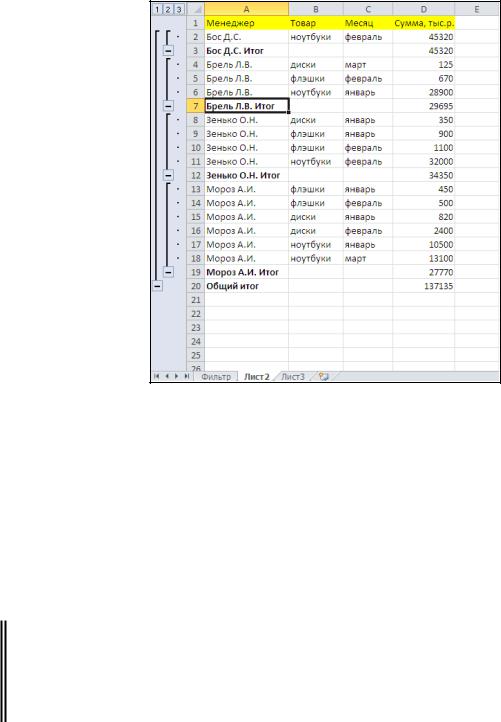The height and width of the screenshot is (722, 501).
Task: Select диски cell in row 16
Action: point(316,231)
